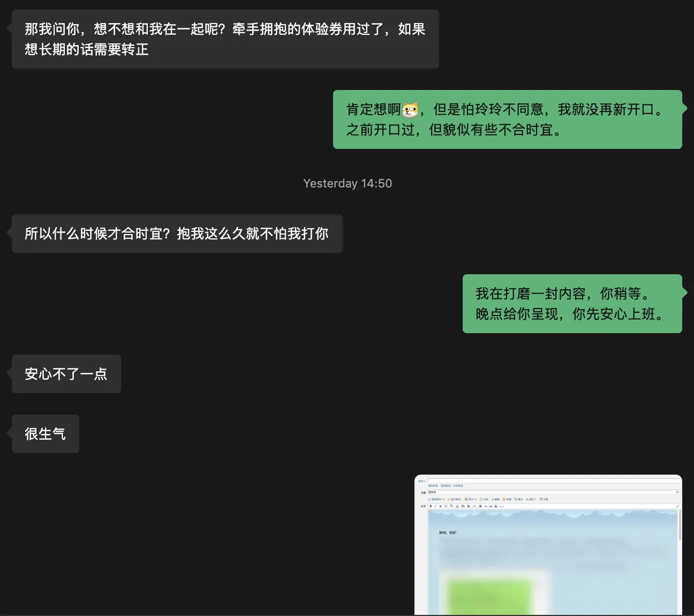Open the </> source code editing icon
This screenshot has width=694, height=616.
tap(502, 506)
